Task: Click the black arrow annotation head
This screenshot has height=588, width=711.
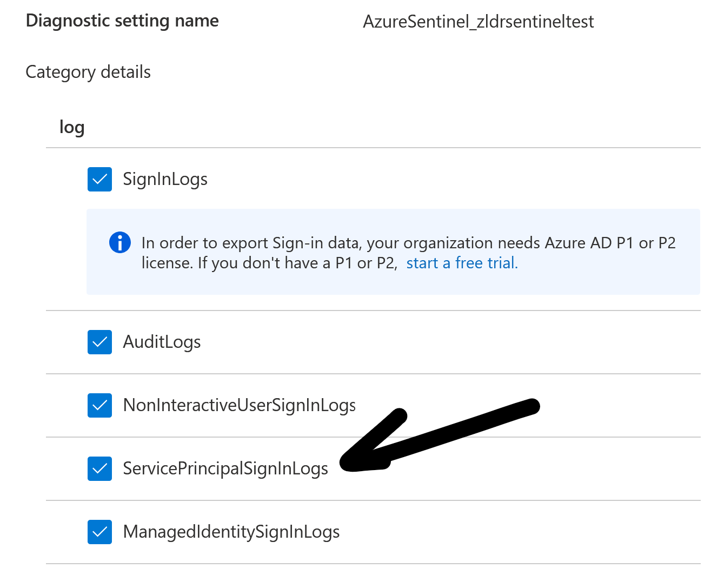Action: coord(351,463)
